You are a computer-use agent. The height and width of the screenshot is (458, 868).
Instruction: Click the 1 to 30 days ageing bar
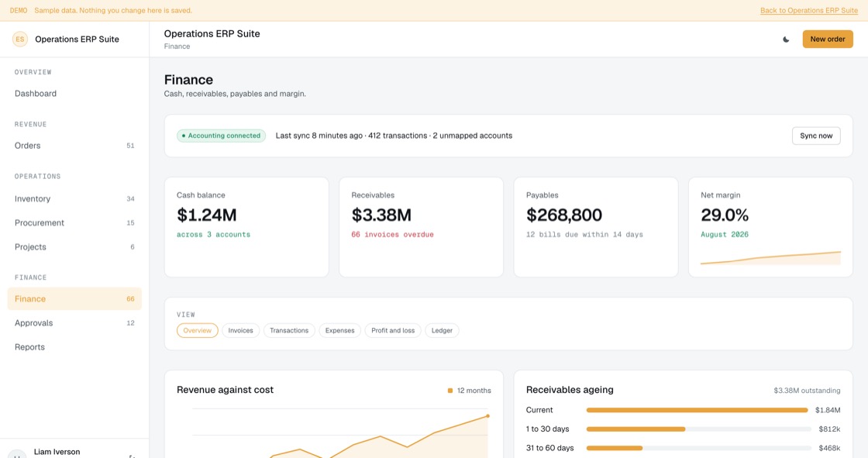point(698,429)
